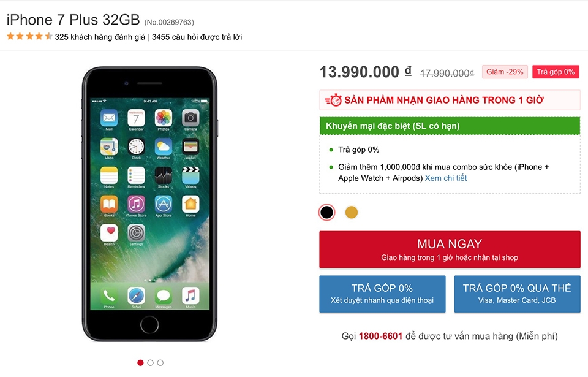Click the iPhone 7 Plus product image
588x377 pixels.
(x=149, y=204)
